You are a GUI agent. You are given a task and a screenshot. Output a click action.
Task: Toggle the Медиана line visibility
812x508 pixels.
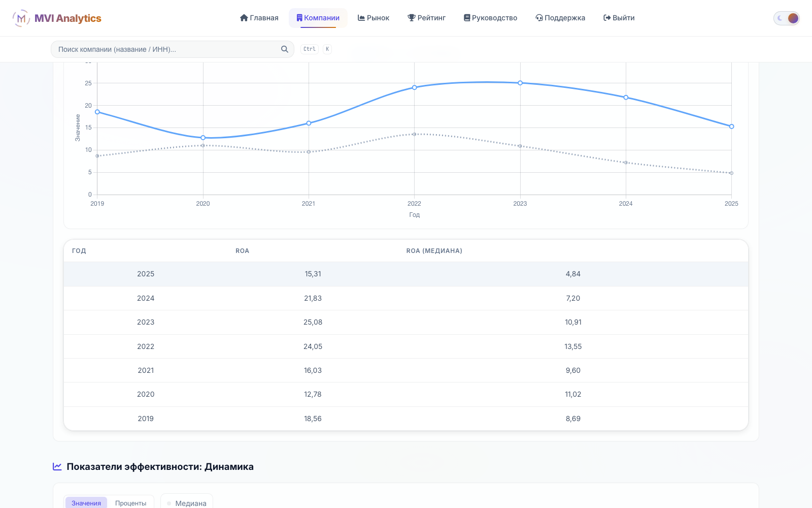[187, 503]
